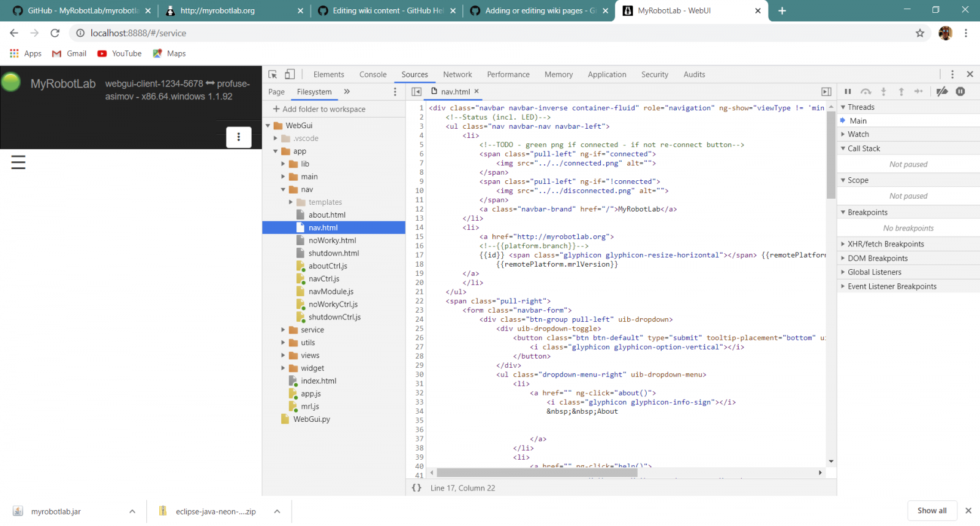This screenshot has width=980, height=526.
Task: Switch to the Elements tab
Action: coord(329,74)
